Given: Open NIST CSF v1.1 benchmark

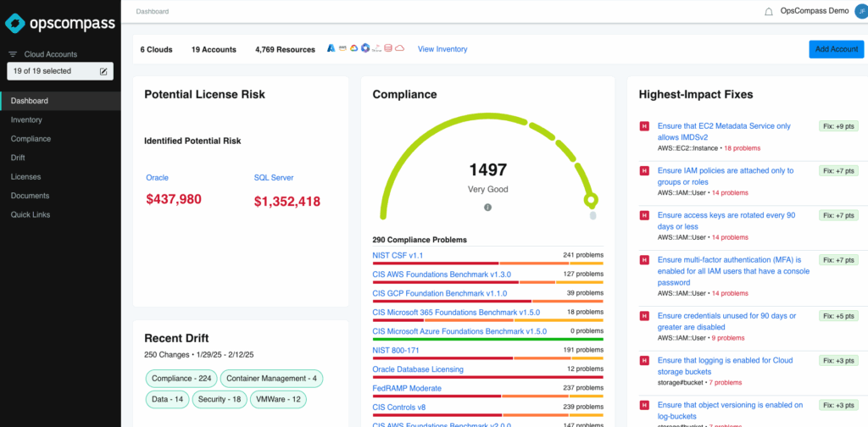Looking at the screenshot, I should coord(398,256).
